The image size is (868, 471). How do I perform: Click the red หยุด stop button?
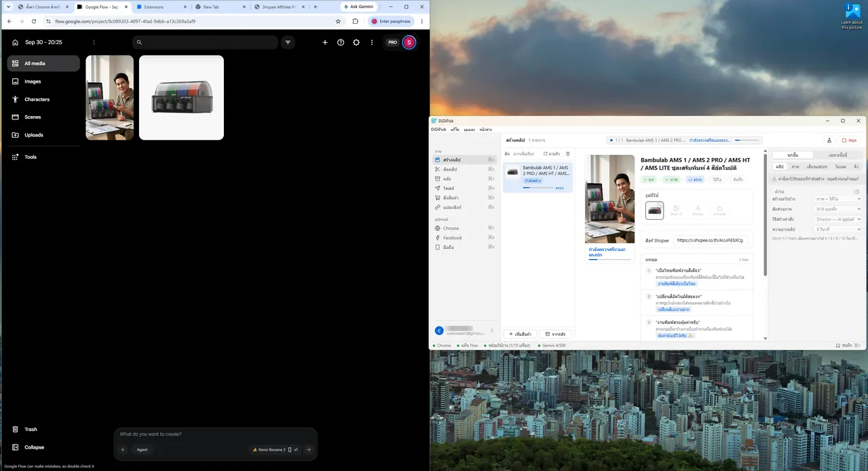[849, 140]
